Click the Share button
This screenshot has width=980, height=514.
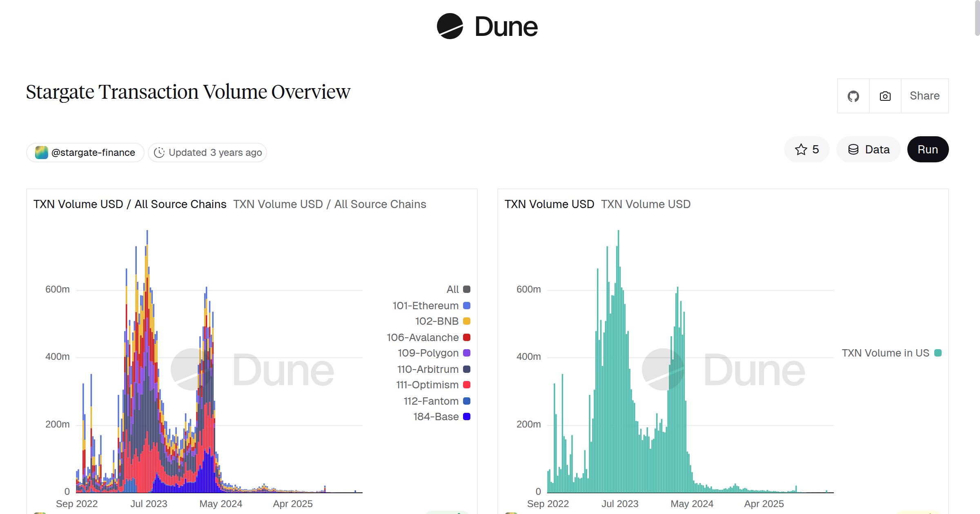pos(924,96)
